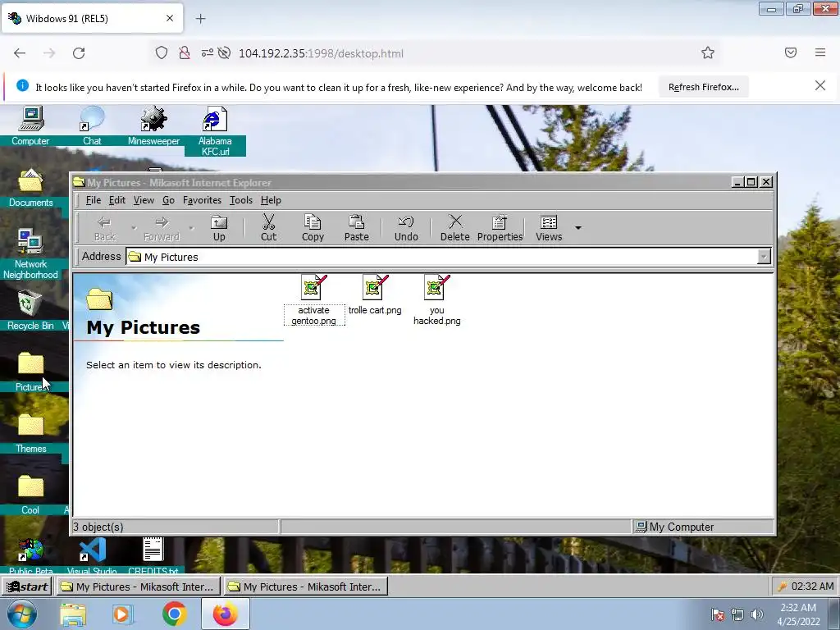Open the Favorites menu
The width and height of the screenshot is (840, 630).
202,200
